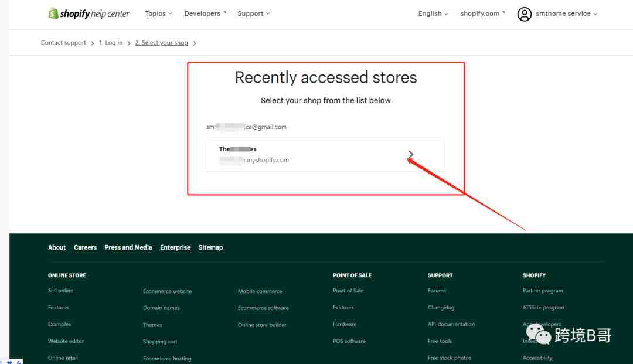Open the Topics dropdown menu

[159, 13]
